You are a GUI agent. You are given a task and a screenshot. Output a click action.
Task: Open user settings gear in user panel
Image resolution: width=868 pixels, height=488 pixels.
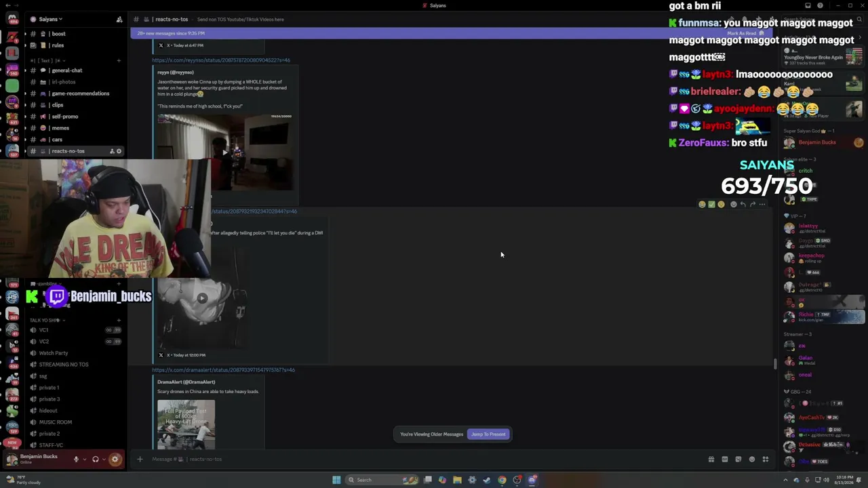tap(115, 460)
